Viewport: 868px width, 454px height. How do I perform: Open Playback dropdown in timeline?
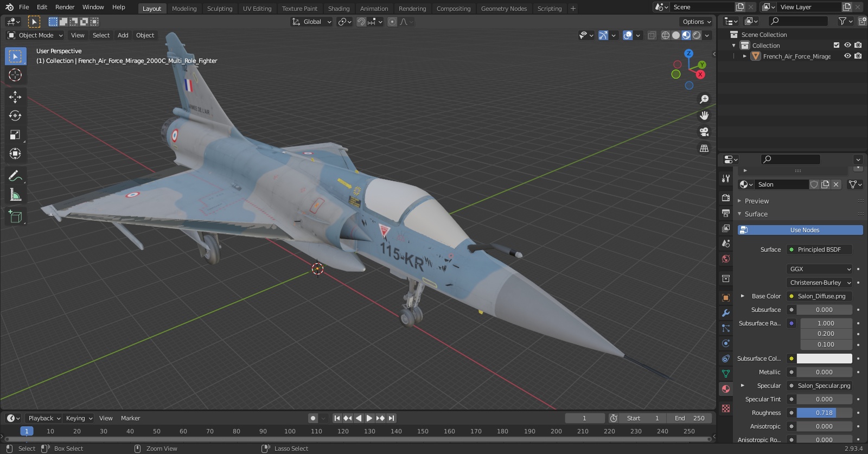point(43,418)
